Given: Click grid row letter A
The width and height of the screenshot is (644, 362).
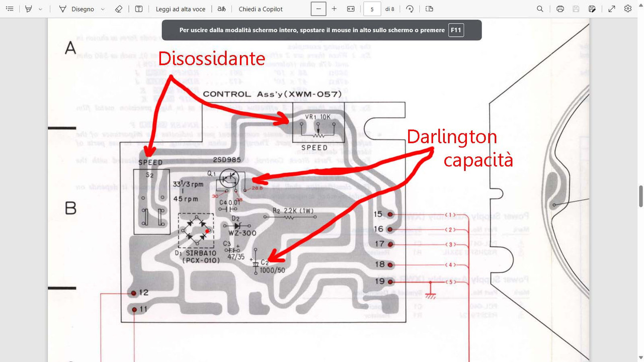Looking at the screenshot, I should click(70, 48).
